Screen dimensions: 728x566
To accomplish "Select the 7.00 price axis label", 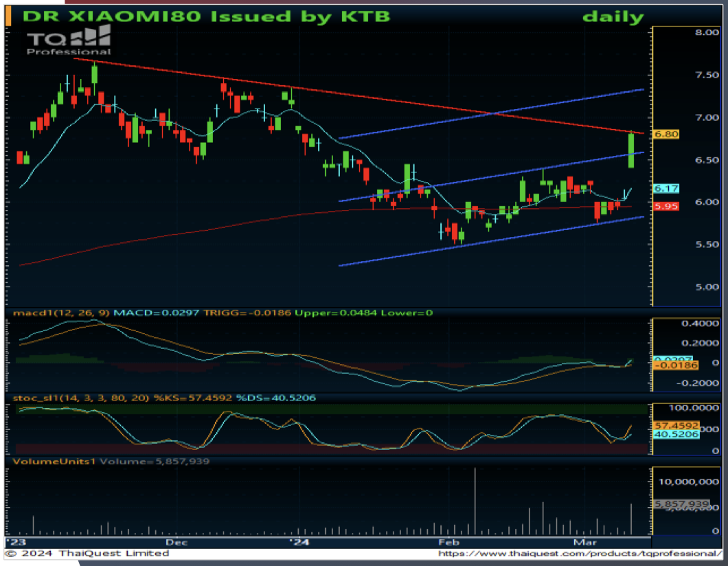I will (707, 117).
